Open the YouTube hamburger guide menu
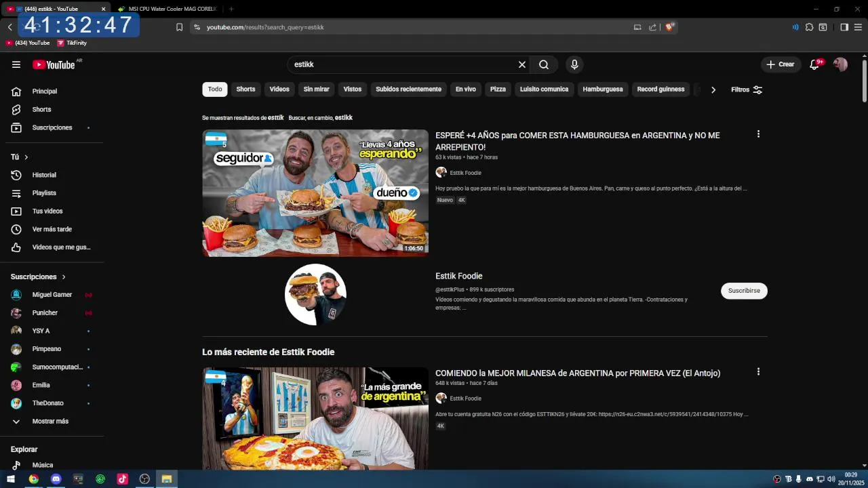Image resolution: width=868 pixels, height=488 pixels. [x=16, y=64]
